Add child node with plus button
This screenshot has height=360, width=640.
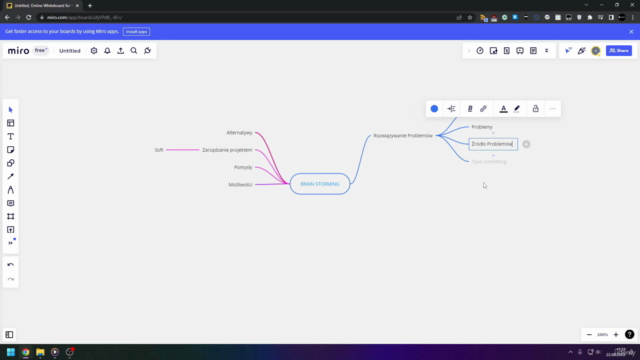coord(526,144)
